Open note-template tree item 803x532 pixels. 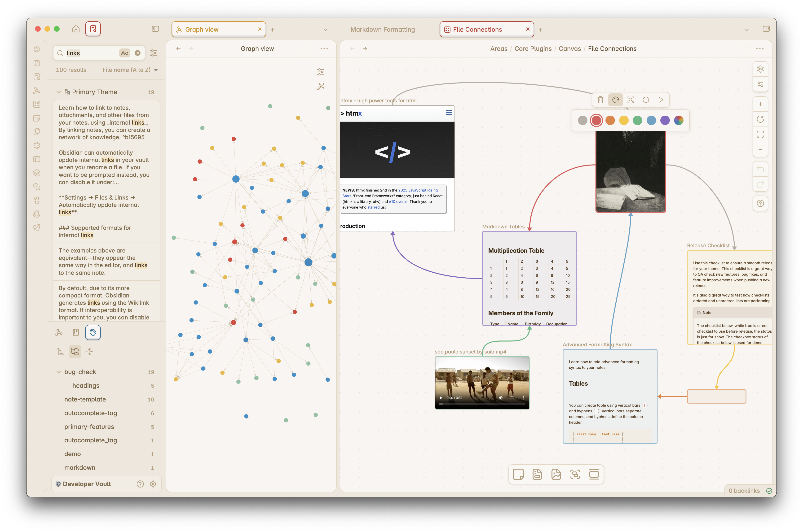(85, 399)
